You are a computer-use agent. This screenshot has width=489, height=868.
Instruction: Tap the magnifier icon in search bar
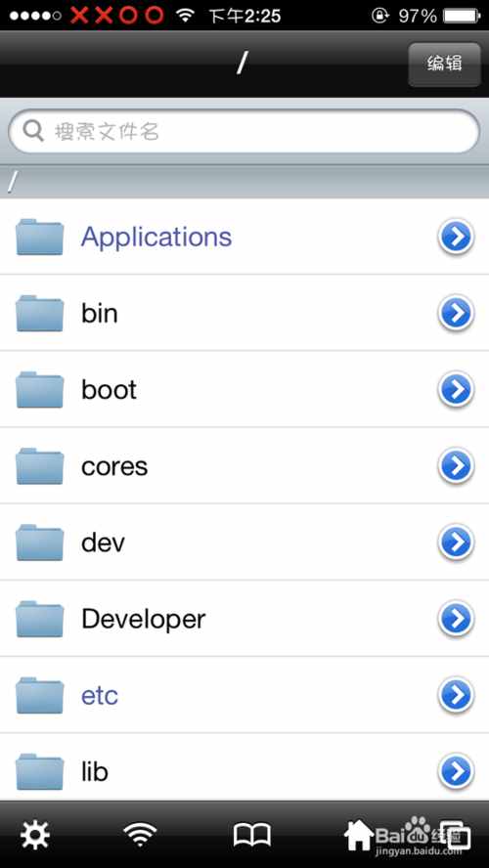tap(33, 131)
